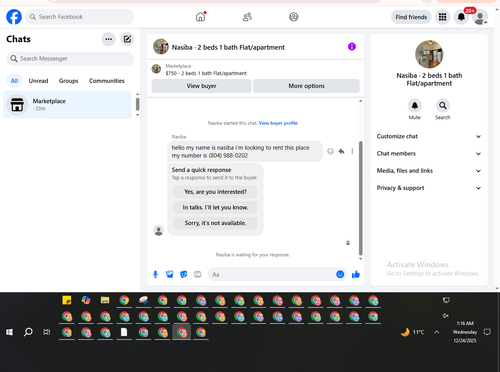Click '$750 - 2 beds 1 bath Flat/apartment' text
The image size is (500, 372).
click(x=206, y=73)
